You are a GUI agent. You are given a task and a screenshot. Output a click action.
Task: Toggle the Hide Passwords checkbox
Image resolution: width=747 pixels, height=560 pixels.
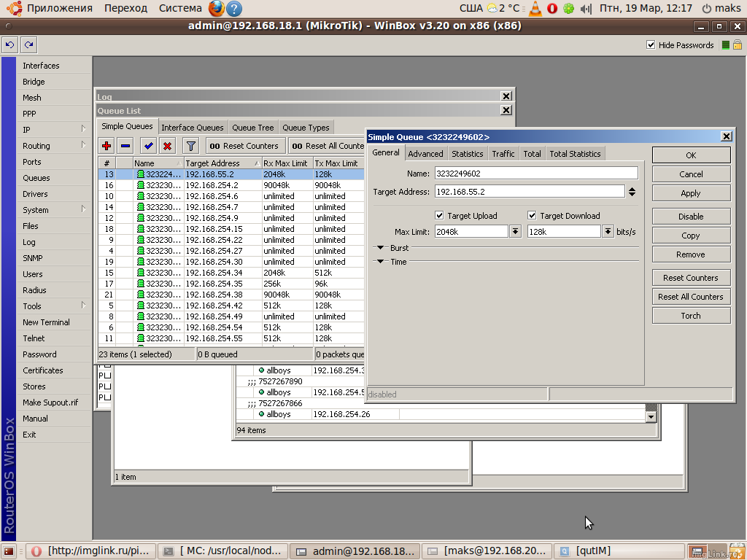[x=651, y=44]
